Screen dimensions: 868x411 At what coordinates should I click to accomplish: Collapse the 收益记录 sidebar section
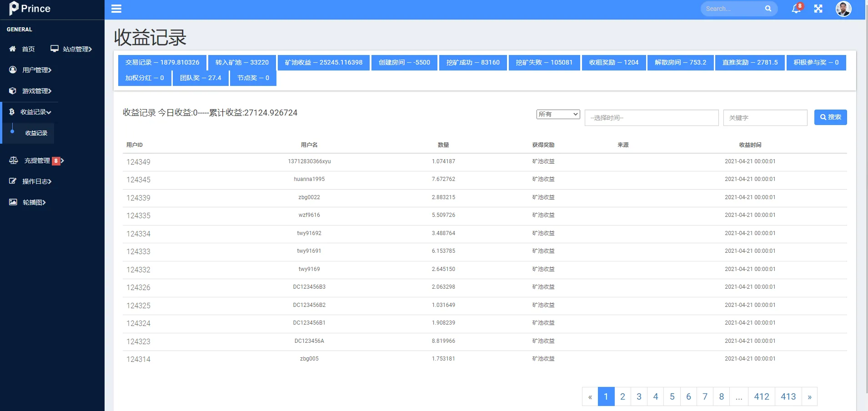[35, 112]
